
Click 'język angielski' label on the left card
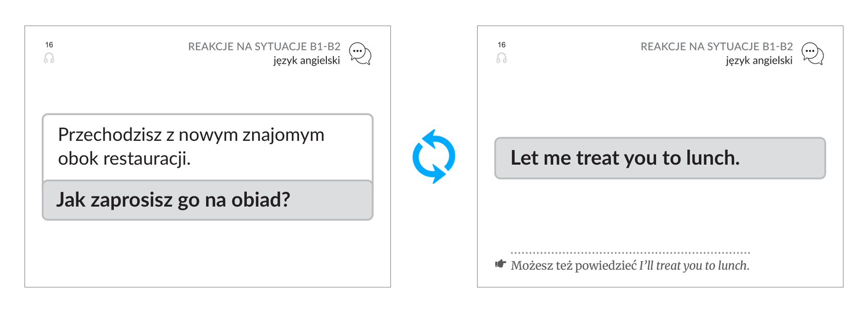click(306, 61)
